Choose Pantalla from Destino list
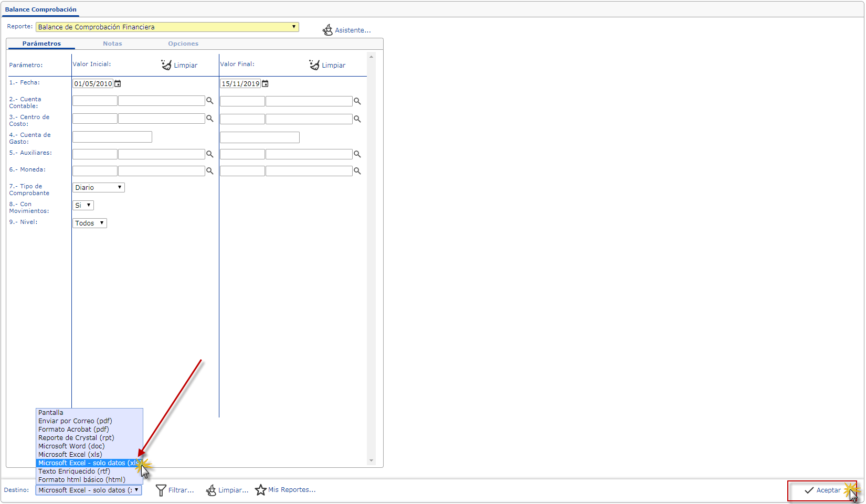 pyautogui.click(x=89, y=413)
